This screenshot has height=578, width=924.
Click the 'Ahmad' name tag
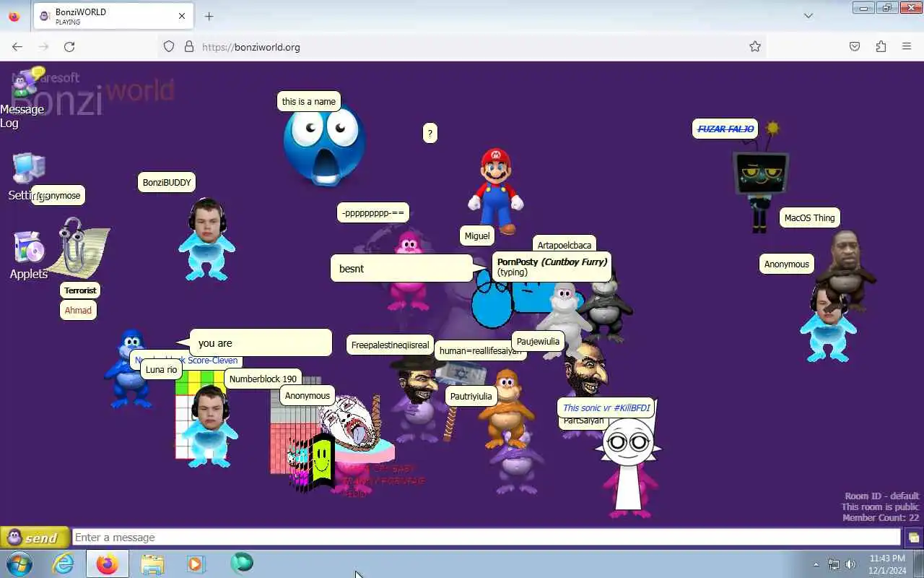[x=78, y=310]
